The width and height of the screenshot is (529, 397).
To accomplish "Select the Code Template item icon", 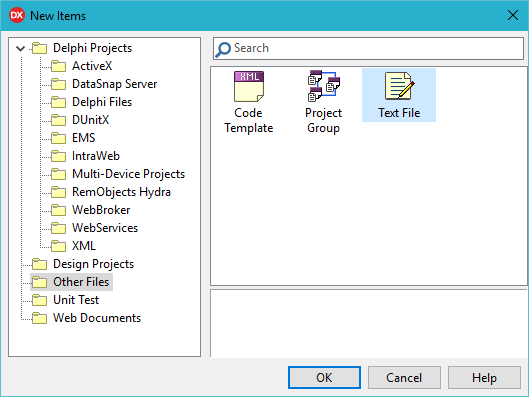I will pos(249,86).
